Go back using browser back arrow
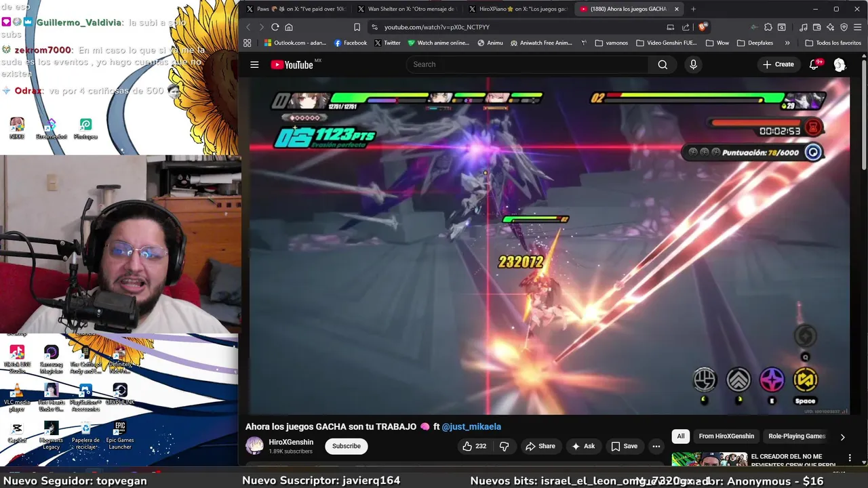This screenshot has height=488, width=868. pyautogui.click(x=248, y=27)
